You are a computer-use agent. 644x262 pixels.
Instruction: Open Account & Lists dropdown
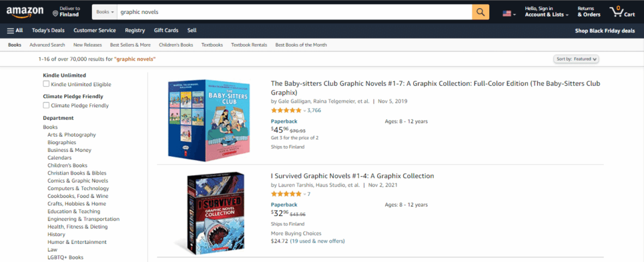(x=547, y=14)
